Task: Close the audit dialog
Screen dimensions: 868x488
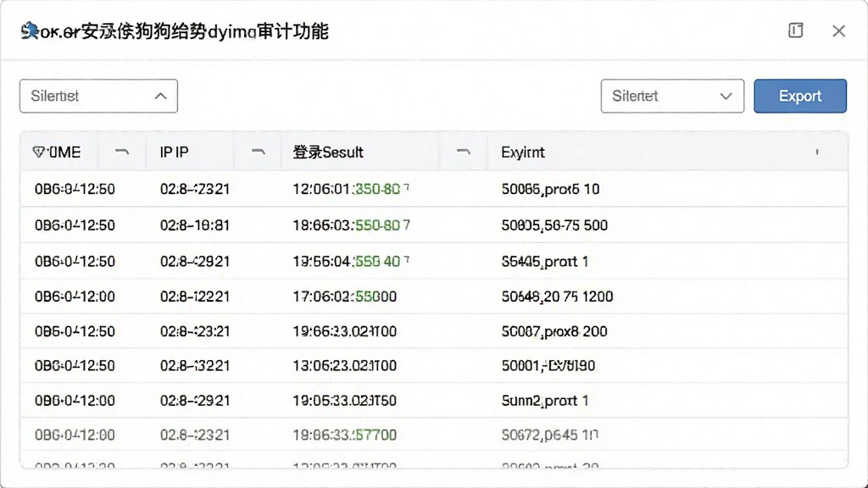Action: 838,31
